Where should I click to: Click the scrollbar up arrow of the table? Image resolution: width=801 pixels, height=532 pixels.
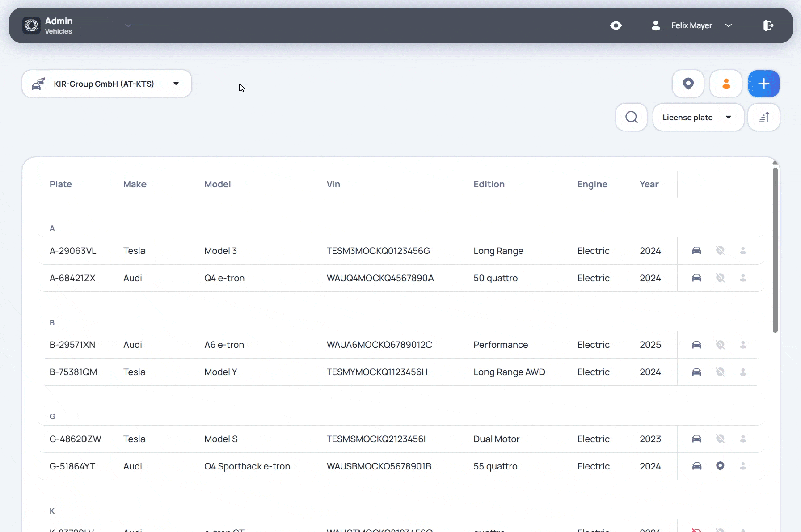(775, 163)
